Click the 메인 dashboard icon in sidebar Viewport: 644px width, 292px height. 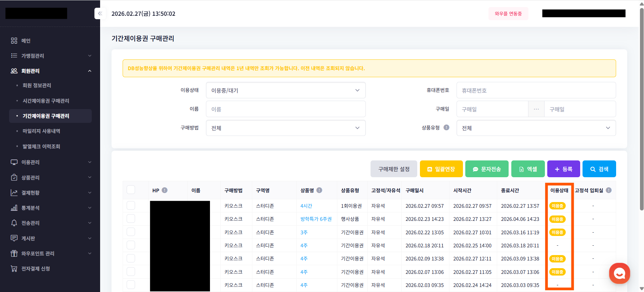click(x=14, y=41)
